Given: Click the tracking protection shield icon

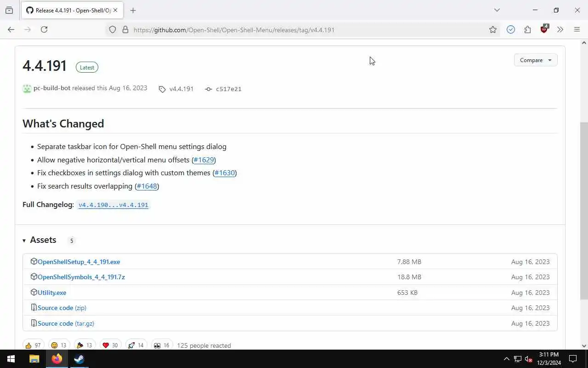Looking at the screenshot, I should tap(113, 29).
